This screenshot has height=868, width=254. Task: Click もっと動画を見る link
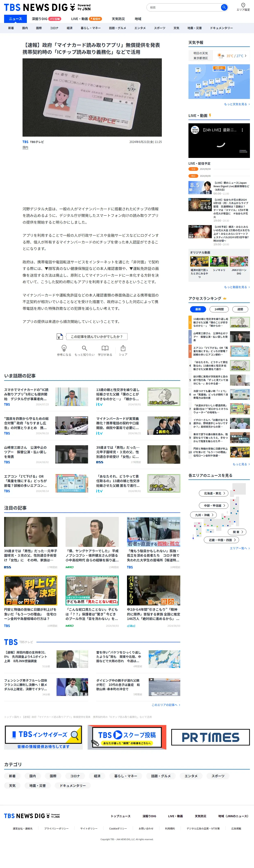pyautogui.click(x=237, y=287)
